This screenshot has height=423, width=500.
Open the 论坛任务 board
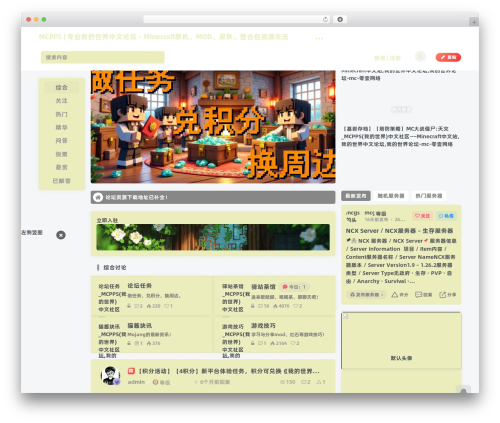(140, 286)
